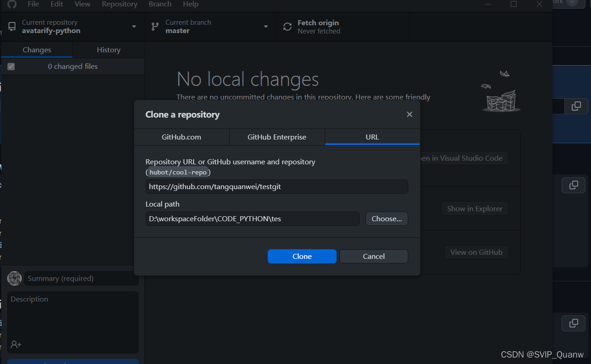Screen dimensions: 591x364
Task: Click Open in Visual Studio Code button
Action: (x=464, y=158)
